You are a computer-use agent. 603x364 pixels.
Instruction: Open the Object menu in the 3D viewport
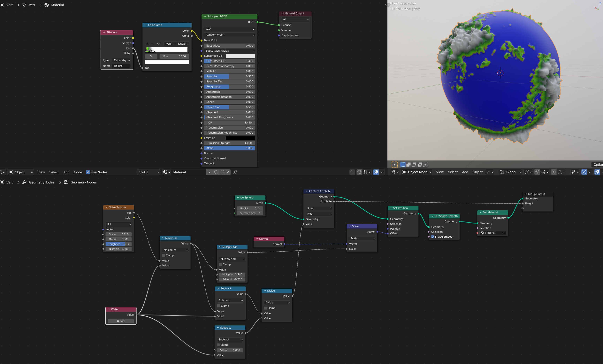click(x=477, y=172)
